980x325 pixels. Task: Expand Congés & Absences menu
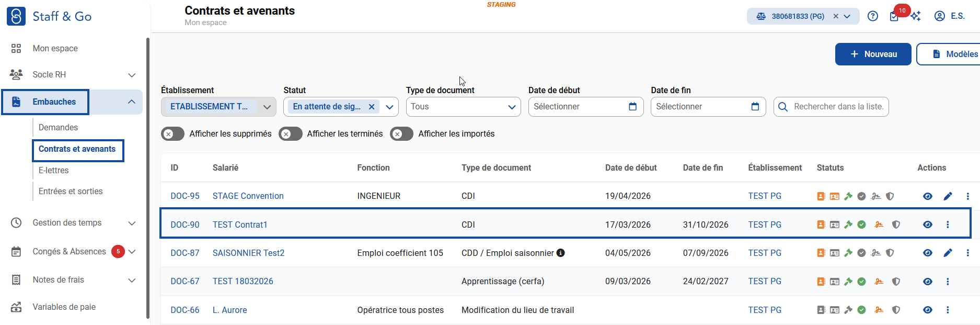pyautogui.click(x=132, y=252)
